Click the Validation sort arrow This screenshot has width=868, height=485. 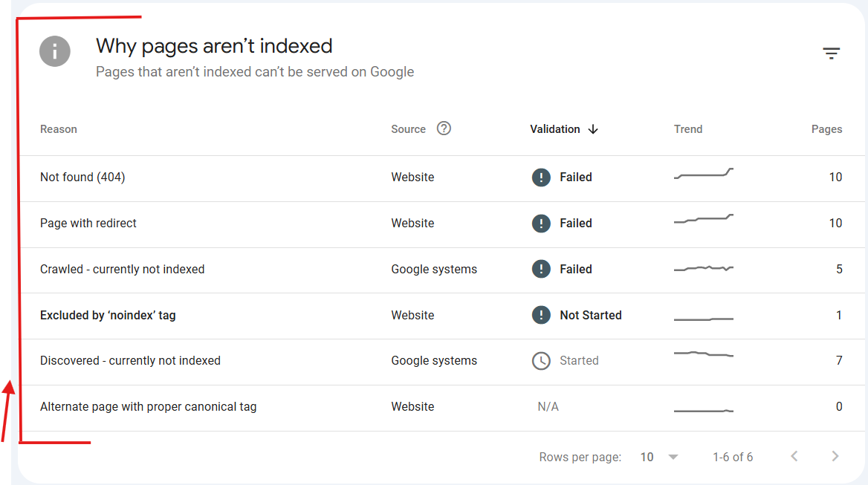pyautogui.click(x=593, y=129)
